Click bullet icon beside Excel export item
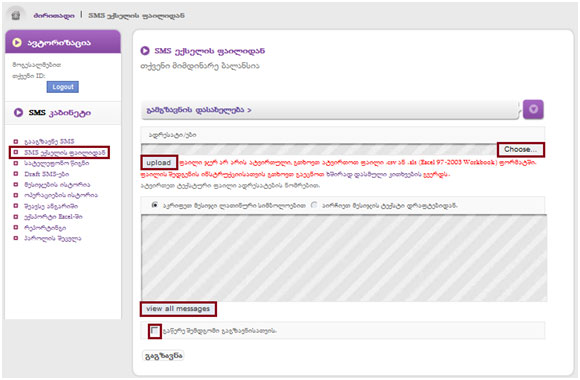This screenshot has height=380, width=580. pos(16,216)
